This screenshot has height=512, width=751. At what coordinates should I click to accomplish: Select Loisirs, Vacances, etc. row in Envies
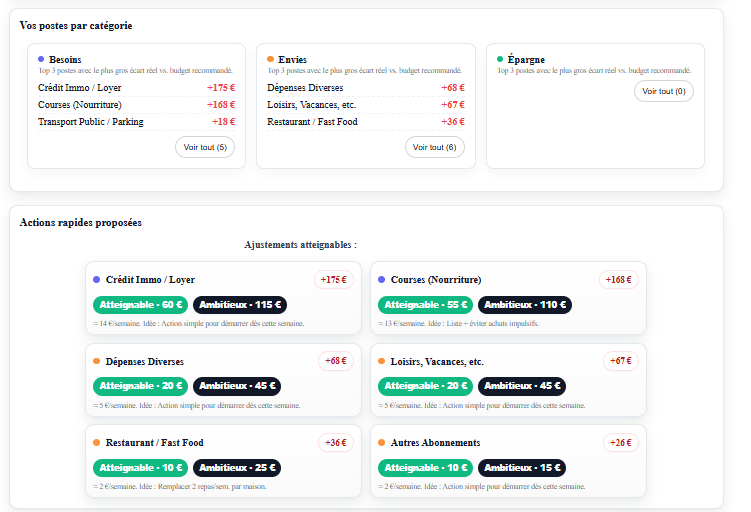pos(311,105)
